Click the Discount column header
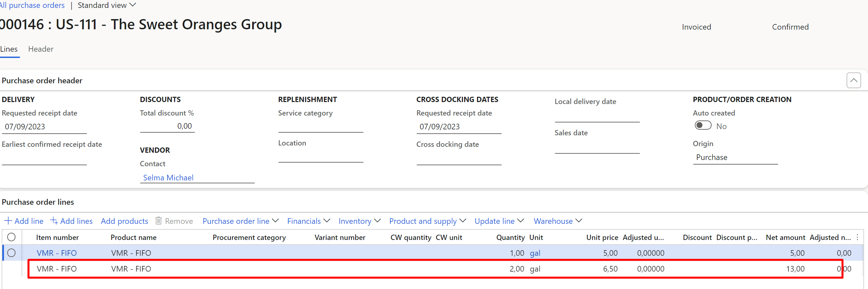This screenshot has height=289, width=868. click(x=697, y=237)
